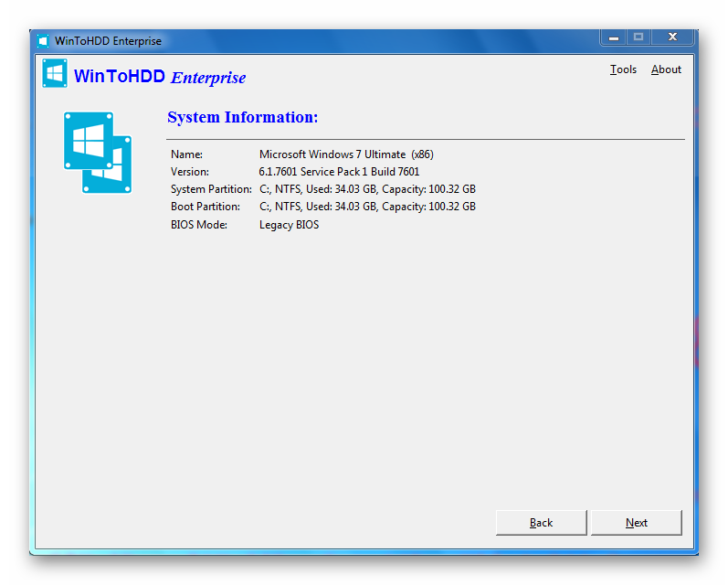Click the 'Boot Partition:' label
Screen dimensions: 728x585
[206, 207]
